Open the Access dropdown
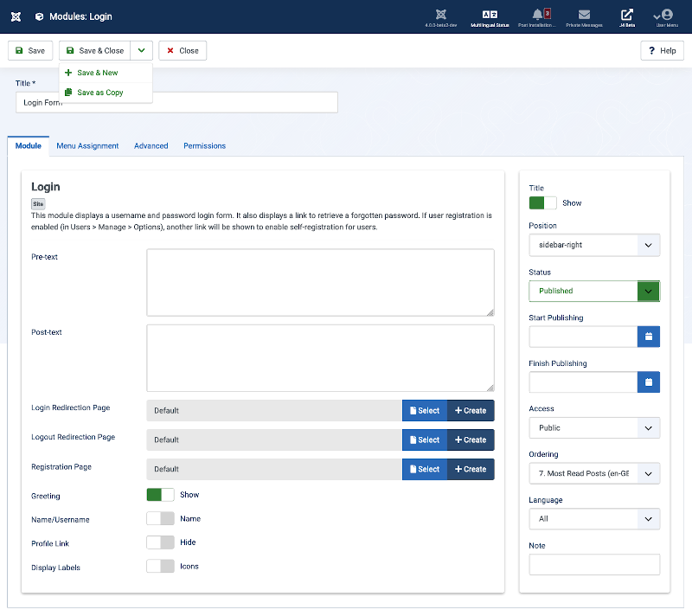 click(594, 428)
